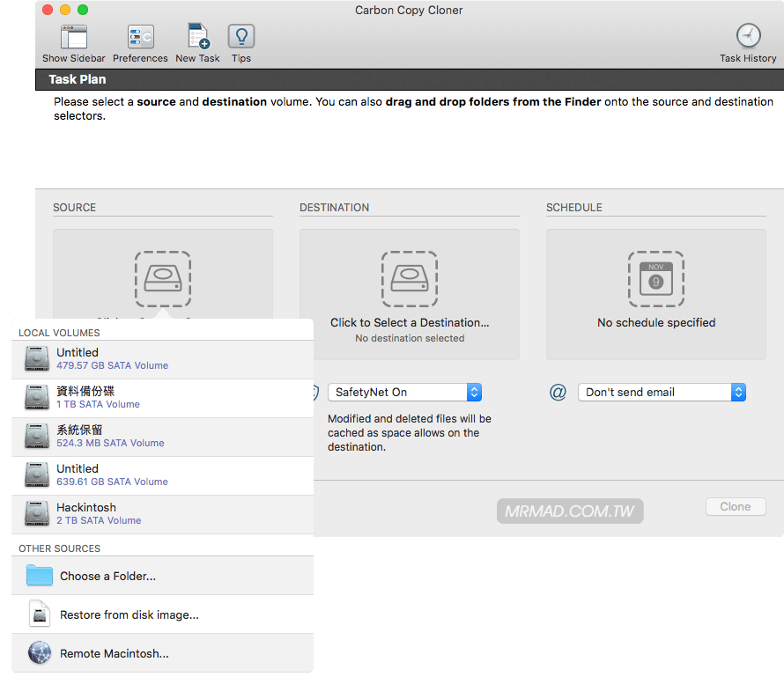The height and width of the screenshot is (684, 784).
Task: Click the "No destination selected" text
Action: coord(410,338)
